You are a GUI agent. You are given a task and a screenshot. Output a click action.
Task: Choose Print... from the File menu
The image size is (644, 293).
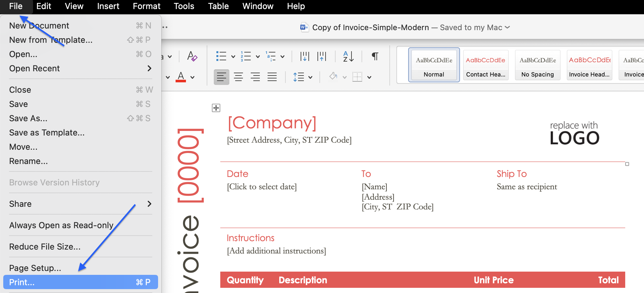point(81,282)
